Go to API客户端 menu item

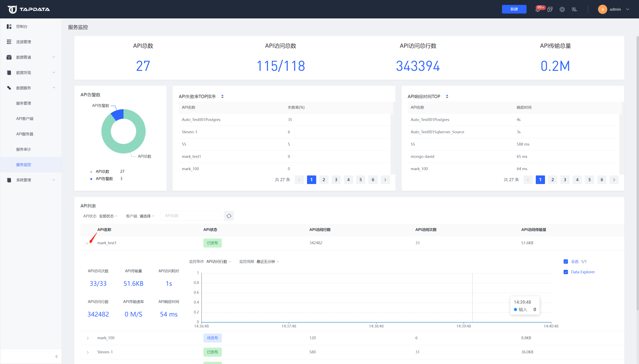pyautogui.click(x=25, y=119)
